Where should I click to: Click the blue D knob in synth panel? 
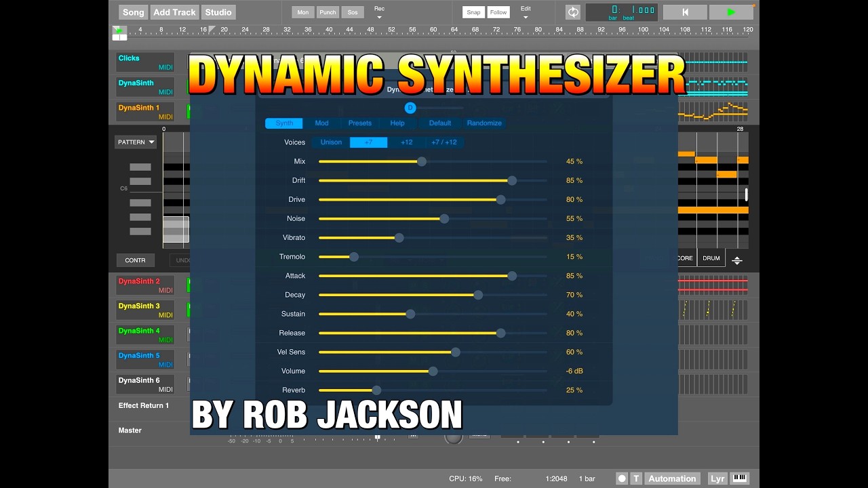tap(410, 108)
